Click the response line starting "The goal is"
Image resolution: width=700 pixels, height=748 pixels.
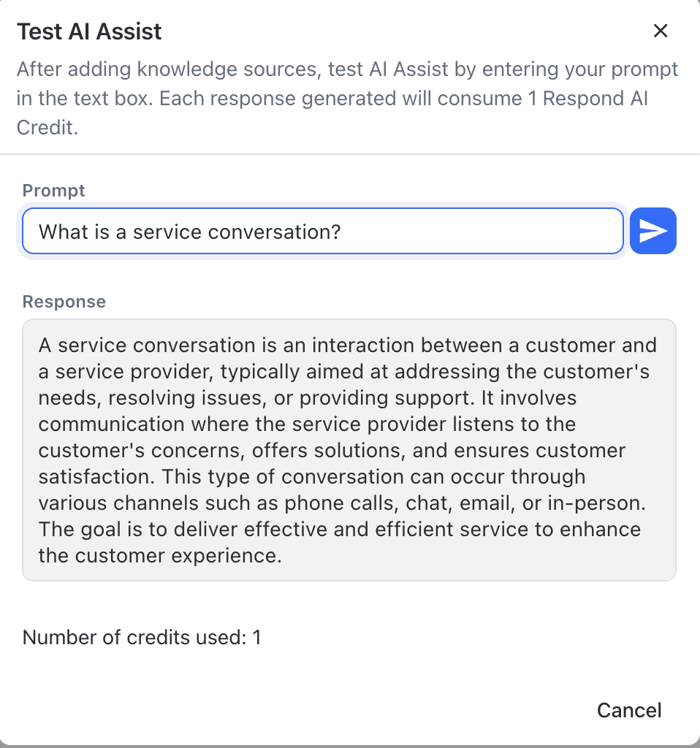339,529
